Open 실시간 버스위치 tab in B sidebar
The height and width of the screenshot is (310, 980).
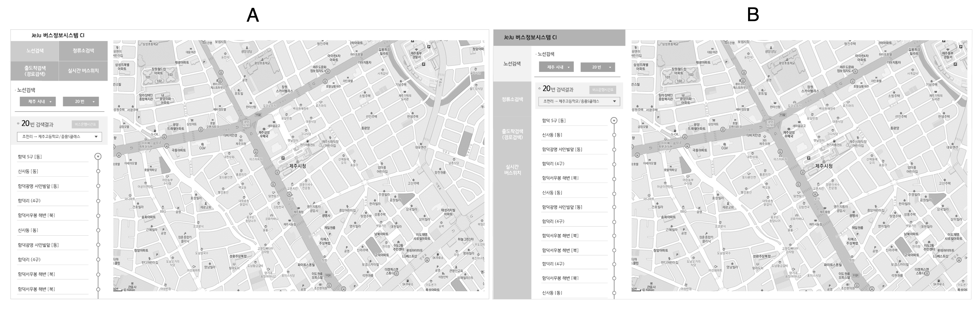click(x=512, y=170)
